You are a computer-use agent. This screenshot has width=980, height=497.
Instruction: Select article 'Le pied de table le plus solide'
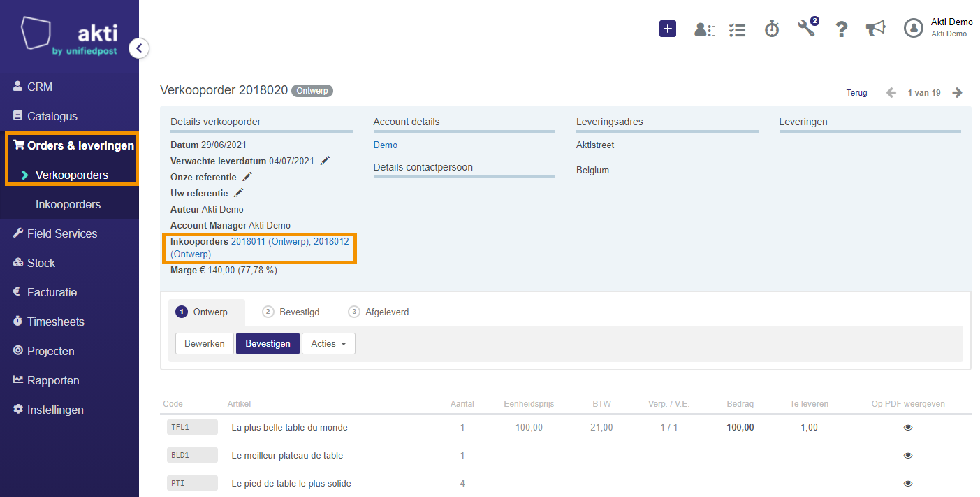pyautogui.click(x=291, y=484)
